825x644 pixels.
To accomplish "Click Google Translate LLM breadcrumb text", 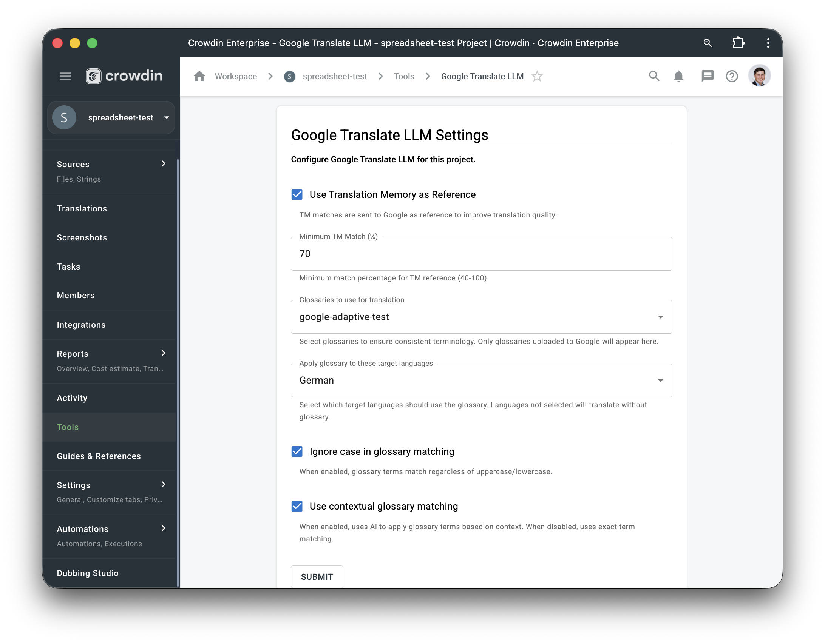I will [x=482, y=76].
